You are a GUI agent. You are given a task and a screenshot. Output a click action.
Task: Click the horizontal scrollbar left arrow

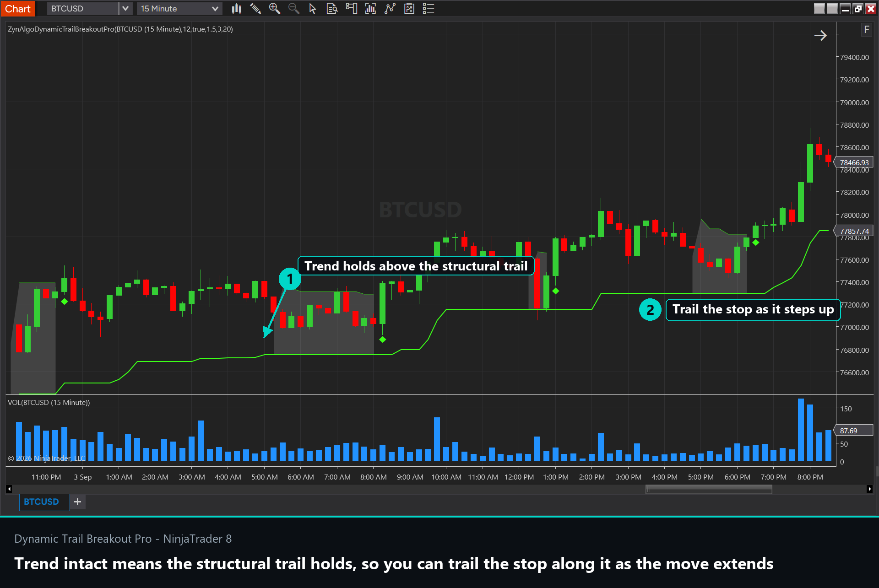coord(9,489)
